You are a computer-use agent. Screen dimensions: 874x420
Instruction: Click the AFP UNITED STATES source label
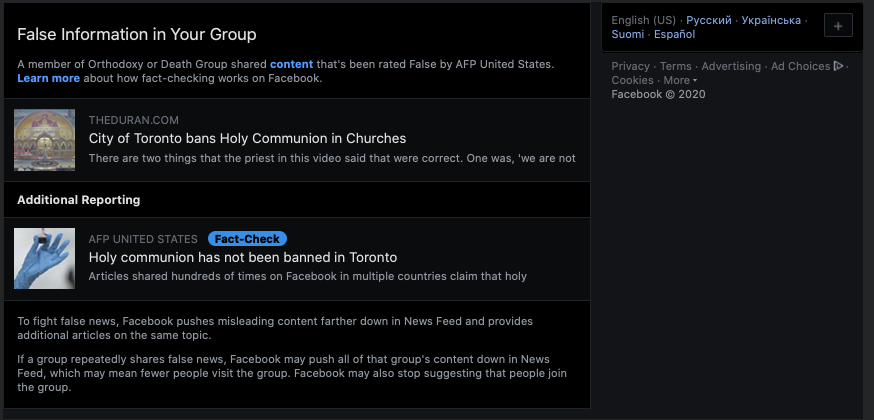point(143,239)
